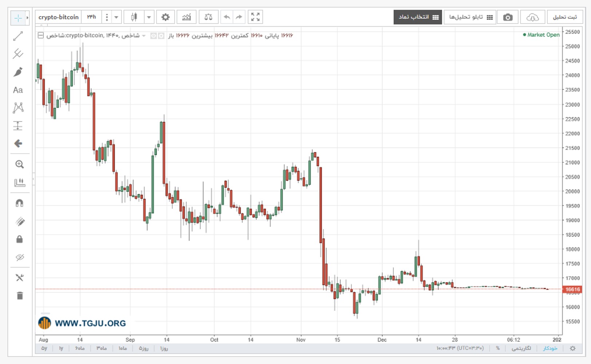Click the crypto-bitcoin symbol input field
Screen dimensions: 591x364
(58, 17)
